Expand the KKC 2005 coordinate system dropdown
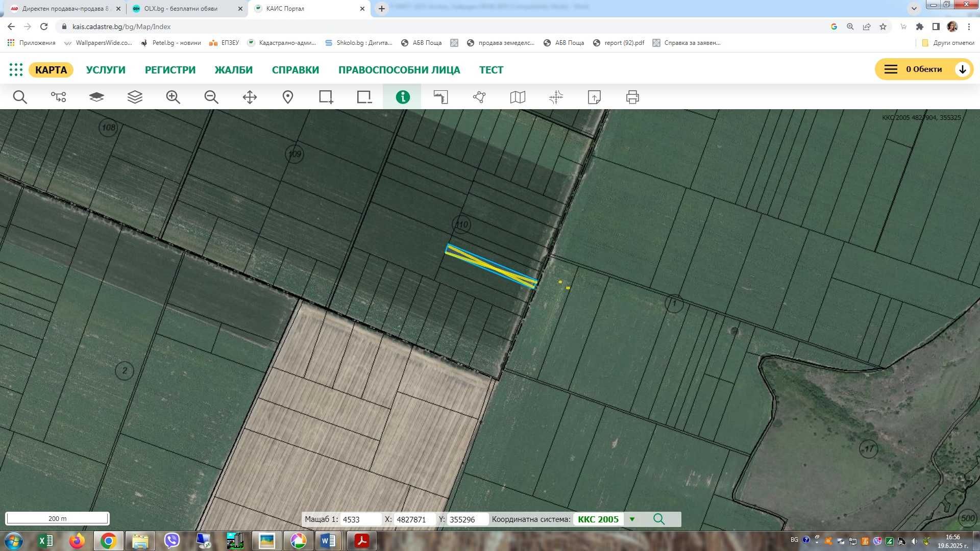Image resolution: width=980 pixels, height=551 pixels. tap(632, 519)
